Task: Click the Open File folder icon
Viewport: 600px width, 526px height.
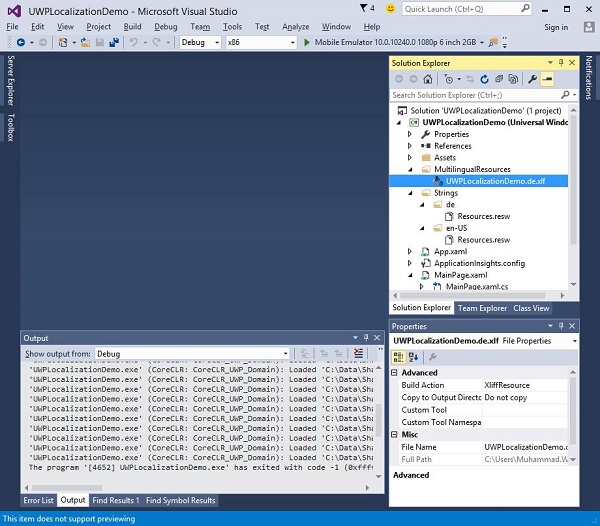Action: [85, 42]
